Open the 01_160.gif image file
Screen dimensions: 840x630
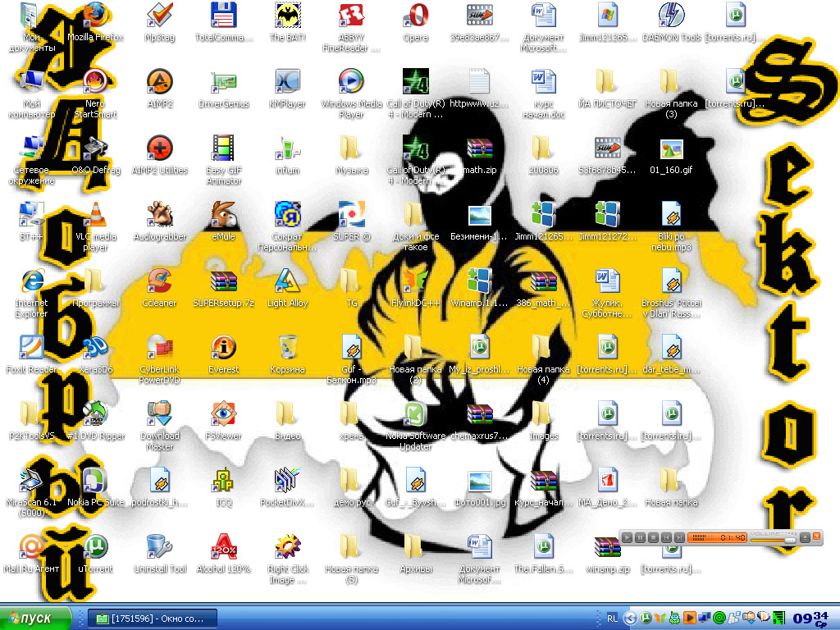coord(671,155)
